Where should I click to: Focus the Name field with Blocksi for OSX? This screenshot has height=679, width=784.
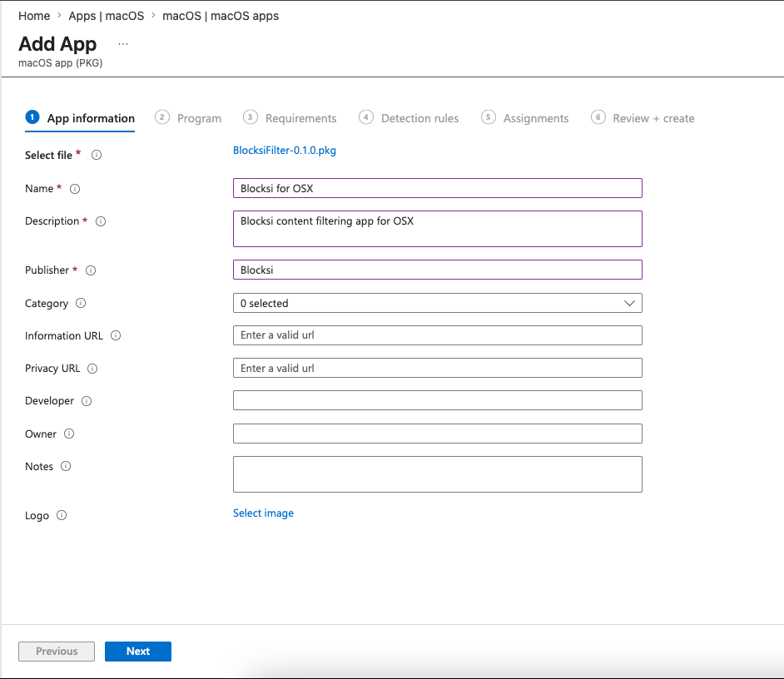coord(438,189)
